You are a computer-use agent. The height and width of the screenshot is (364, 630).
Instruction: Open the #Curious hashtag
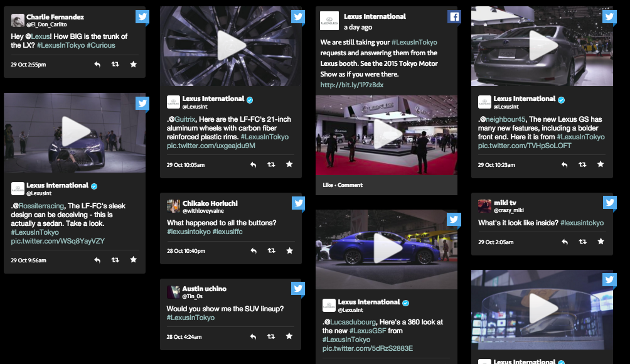(x=101, y=45)
